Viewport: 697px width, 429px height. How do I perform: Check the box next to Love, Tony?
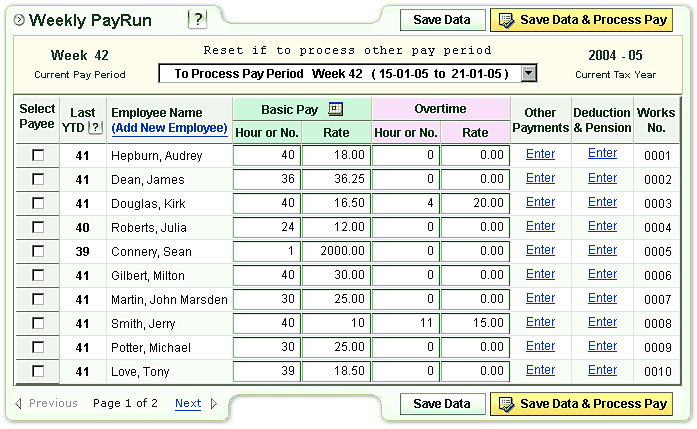tap(38, 371)
